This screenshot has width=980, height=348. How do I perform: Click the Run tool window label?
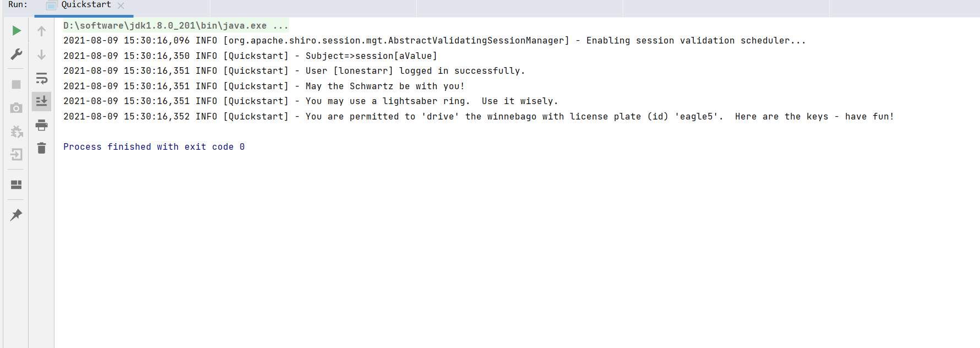pyautogui.click(x=18, y=4)
